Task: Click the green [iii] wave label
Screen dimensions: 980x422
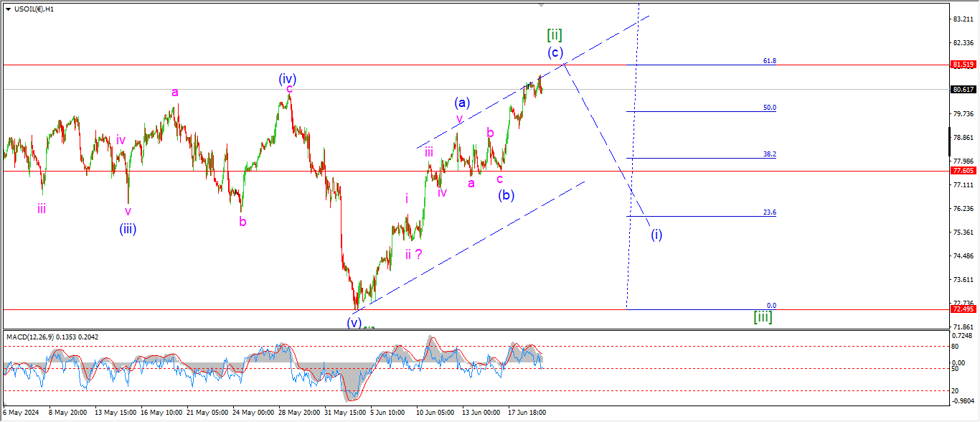Action: 763,316
